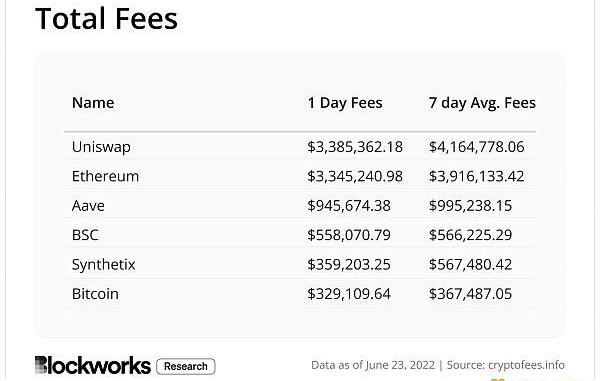Click Uniswap 1 day fee $3,385,362.18
Screen dimensions: 600x381
click(355, 147)
